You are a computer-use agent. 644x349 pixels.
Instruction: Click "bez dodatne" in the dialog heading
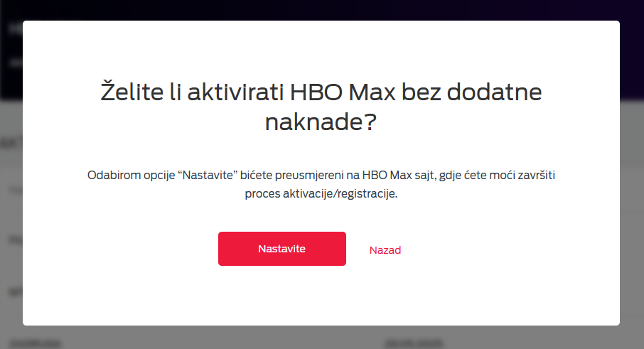(472, 92)
